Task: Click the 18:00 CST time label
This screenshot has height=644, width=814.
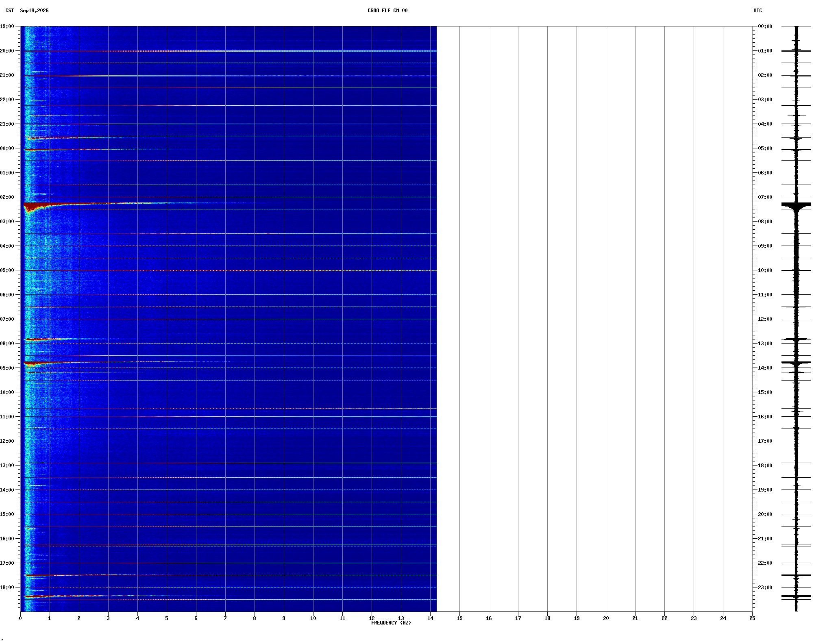Action: (x=7, y=587)
